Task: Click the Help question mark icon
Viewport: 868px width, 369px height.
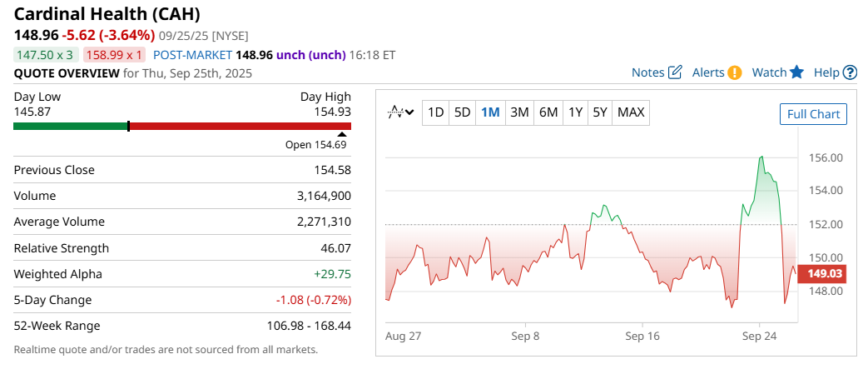Action: click(850, 72)
